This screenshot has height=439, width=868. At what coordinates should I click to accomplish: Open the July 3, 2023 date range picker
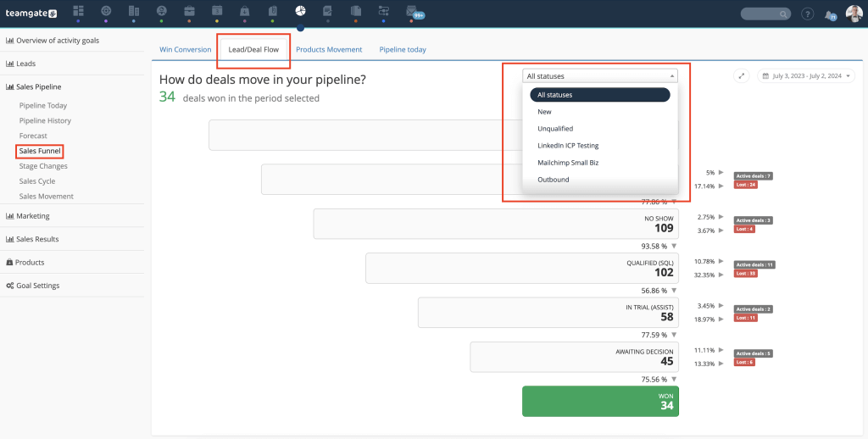coord(806,76)
